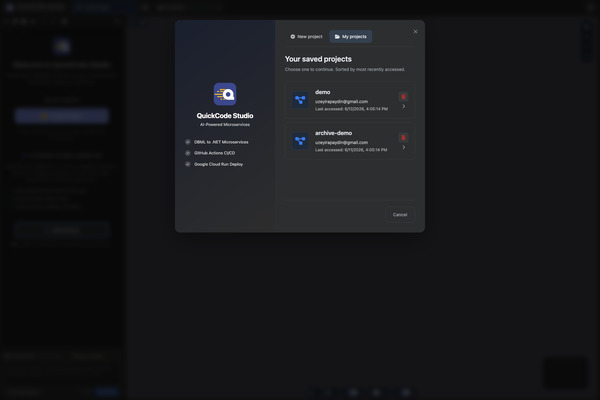
Task: Delete the demo project with trash icon
Action: point(403,97)
